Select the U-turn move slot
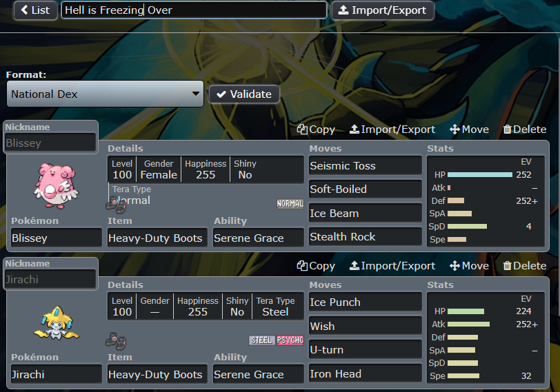Image resolution: width=560 pixels, height=392 pixels. (x=366, y=349)
